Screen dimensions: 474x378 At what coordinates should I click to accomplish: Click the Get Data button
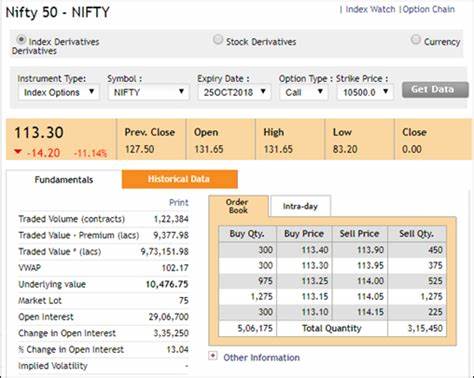435,90
